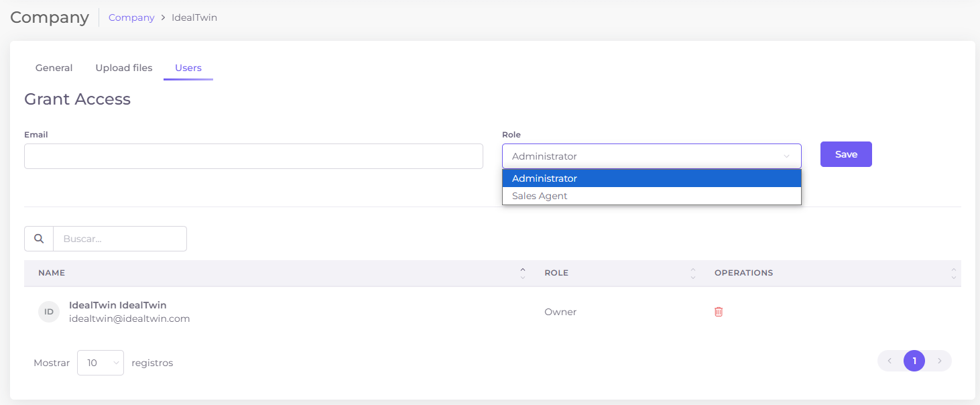The width and height of the screenshot is (980, 405).
Task: Open the records per page dropdown
Action: click(101, 363)
